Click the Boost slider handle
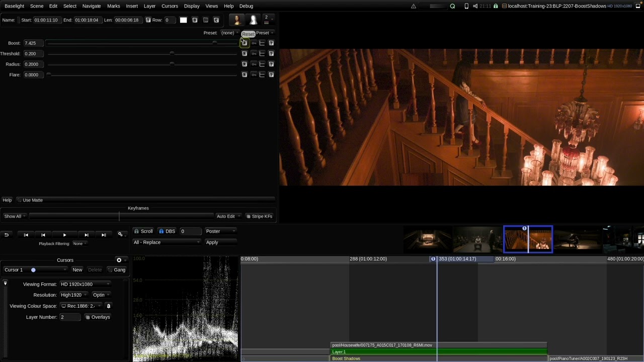This screenshot has width=644, height=362. click(215, 43)
